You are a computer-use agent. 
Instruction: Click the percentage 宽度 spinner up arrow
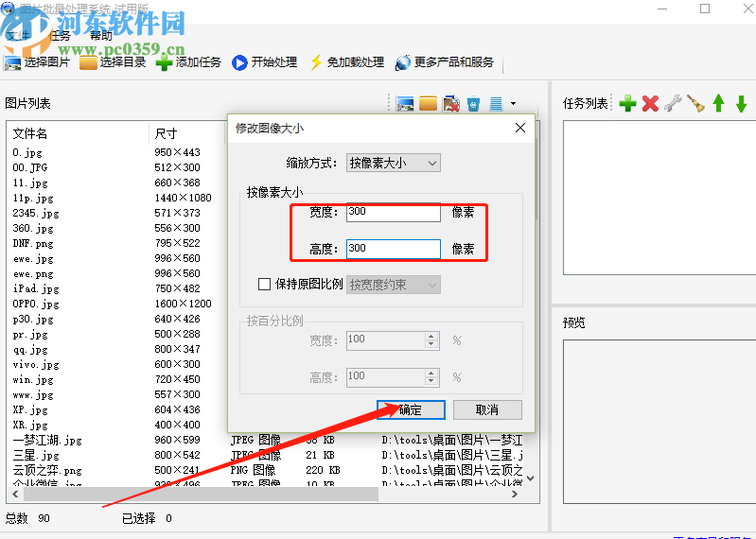[431, 337]
